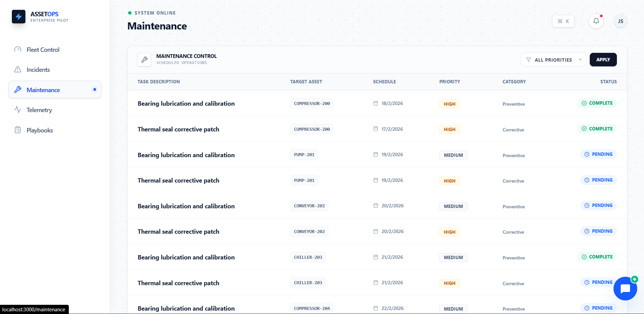The width and height of the screenshot is (644, 314).
Task: Navigate to Playbooks
Action: 55,130
